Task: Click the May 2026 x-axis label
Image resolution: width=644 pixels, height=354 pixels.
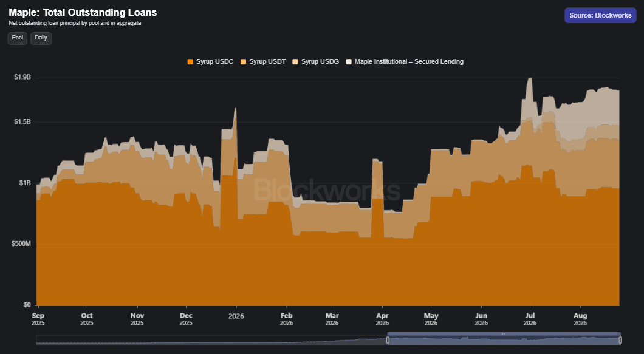Action: (x=431, y=319)
